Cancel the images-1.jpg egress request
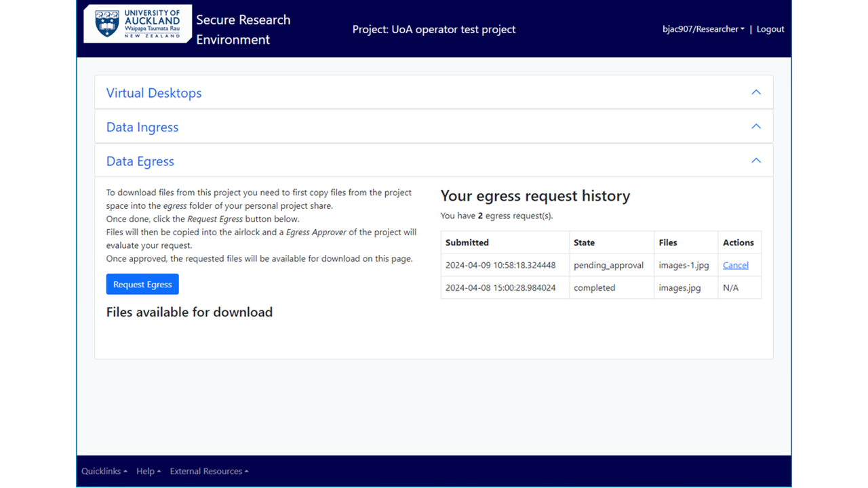Image resolution: width=868 pixels, height=488 pixels. point(736,265)
